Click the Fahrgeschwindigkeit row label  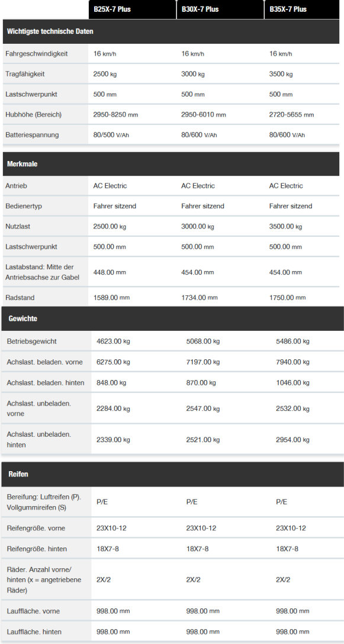[x=37, y=54]
